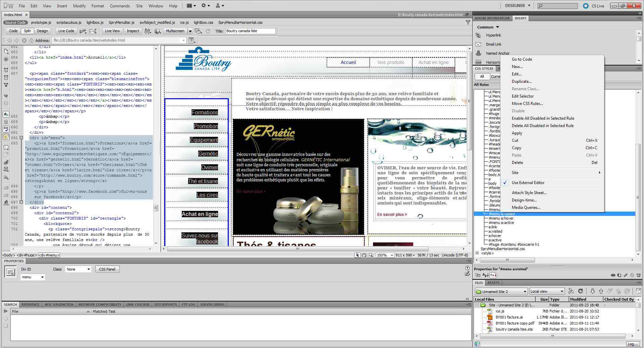Click the Named Anchor icon
This screenshot has height=348, width=644.
point(478,53)
